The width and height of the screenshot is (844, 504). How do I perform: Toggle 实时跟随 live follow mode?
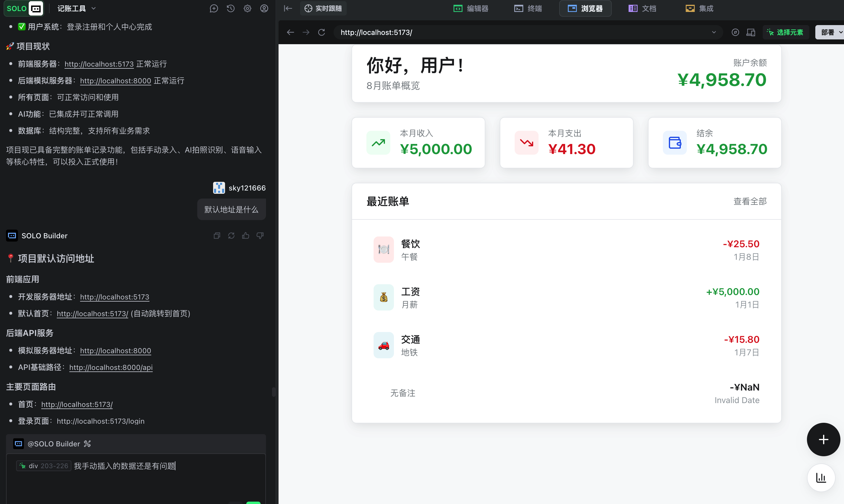tap(323, 8)
